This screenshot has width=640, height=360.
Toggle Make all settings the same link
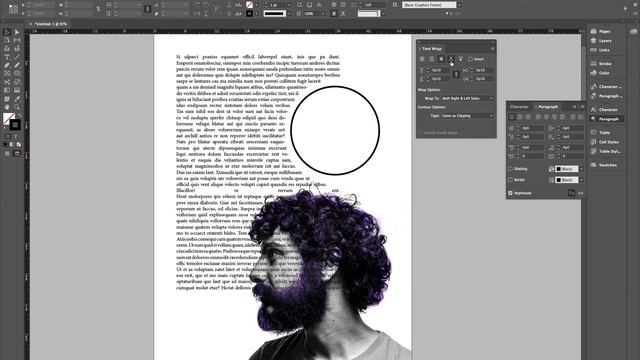[x=456, y=74]
